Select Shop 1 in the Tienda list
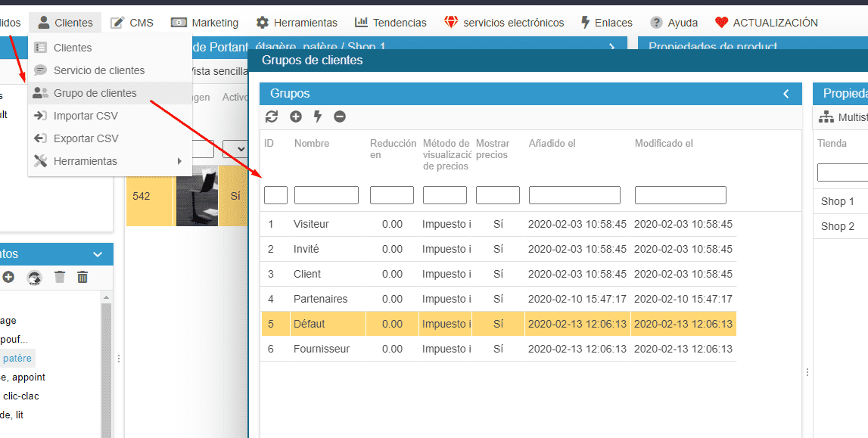Viewport: 868px width, 438px height. pos(838,201)
